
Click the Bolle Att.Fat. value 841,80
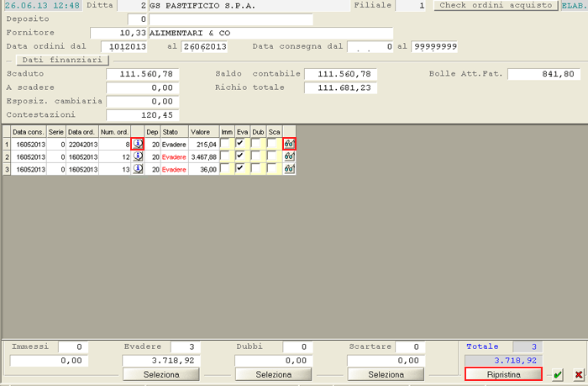(x=543, y=74)
